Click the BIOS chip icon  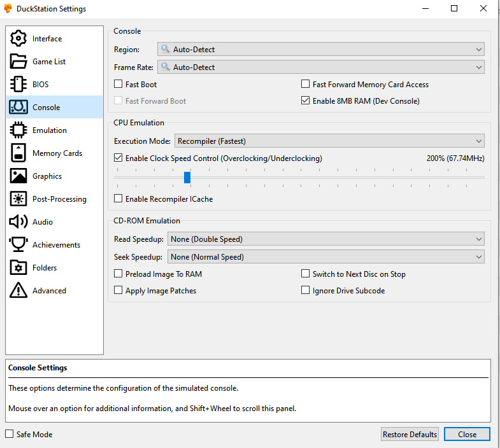click(18, 85)
